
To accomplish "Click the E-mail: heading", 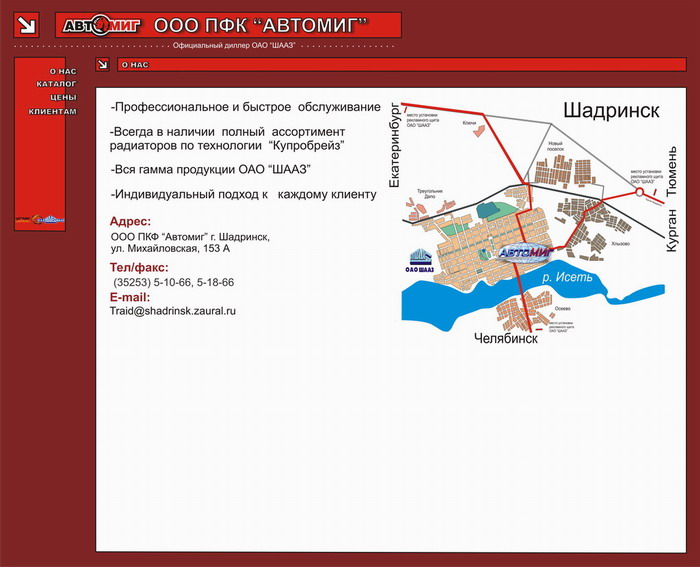I will (130, 297).
